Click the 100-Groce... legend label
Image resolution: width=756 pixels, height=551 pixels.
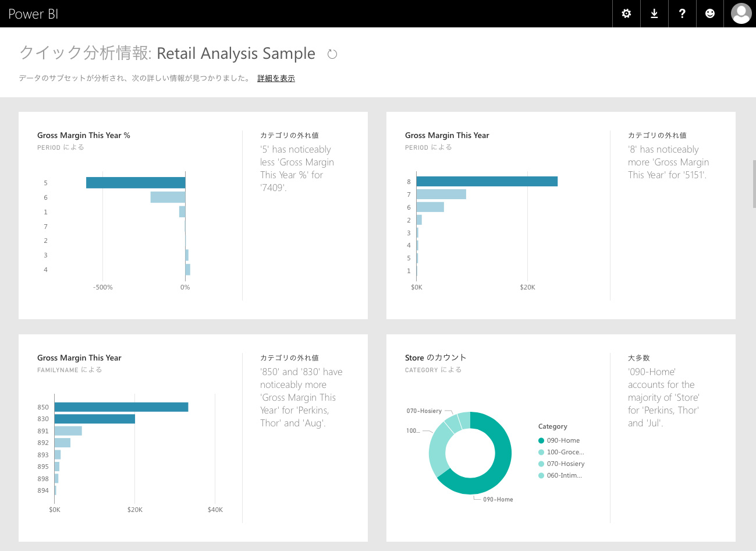[x=566, y=452]
